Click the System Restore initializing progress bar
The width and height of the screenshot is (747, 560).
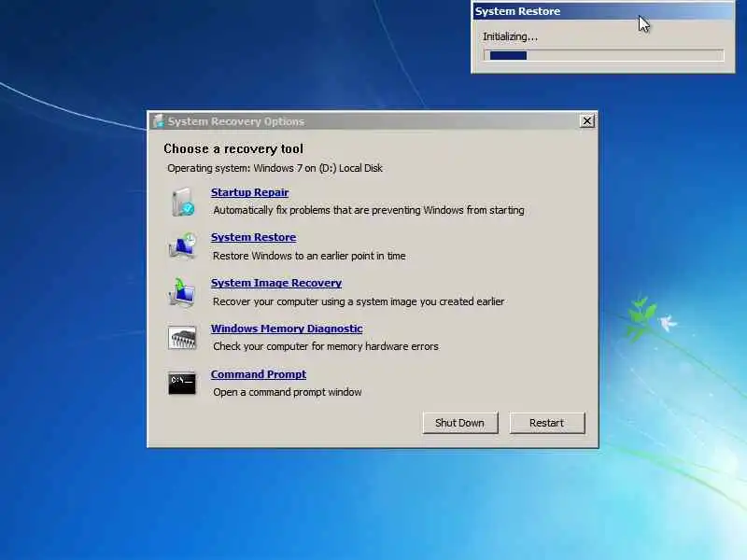click(x=603, y=56)
